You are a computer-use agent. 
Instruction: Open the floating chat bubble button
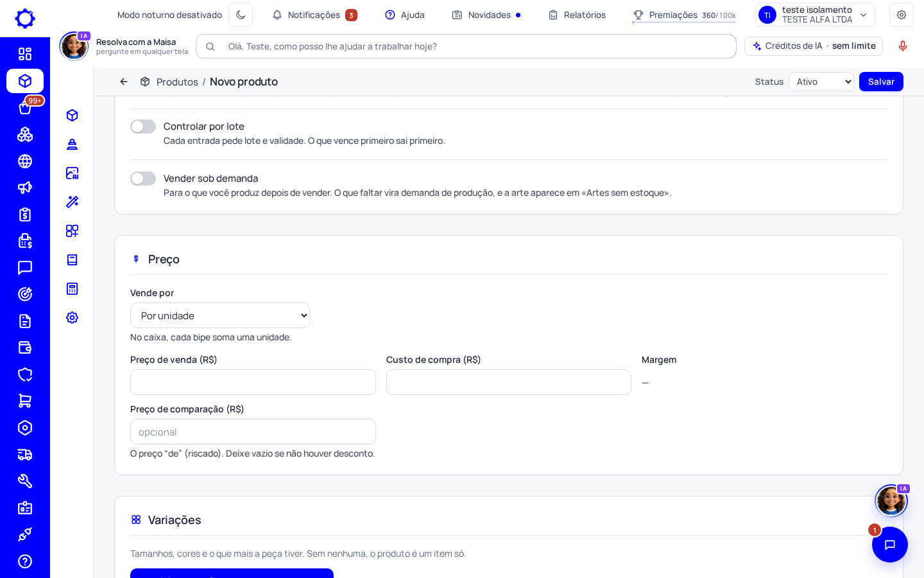[x=890, y=545]
